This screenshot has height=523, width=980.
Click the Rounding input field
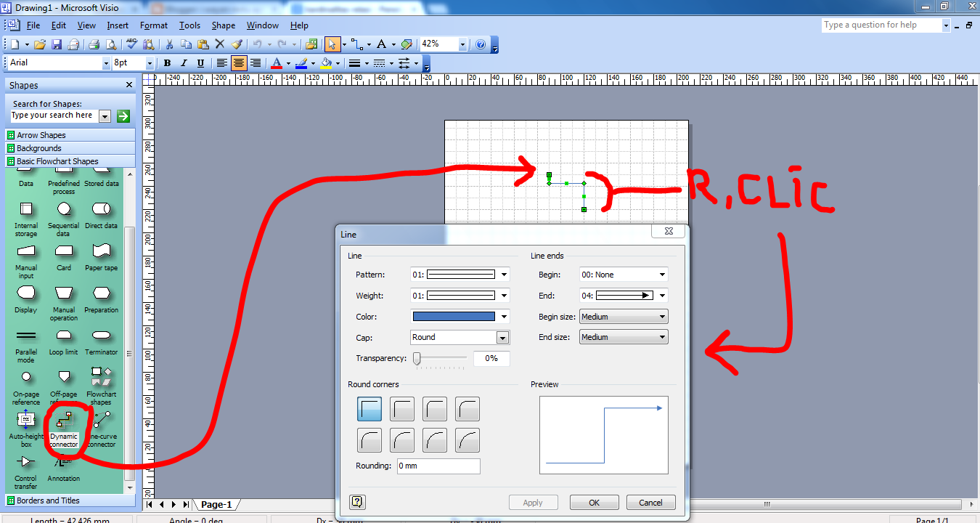pos(438,466)
